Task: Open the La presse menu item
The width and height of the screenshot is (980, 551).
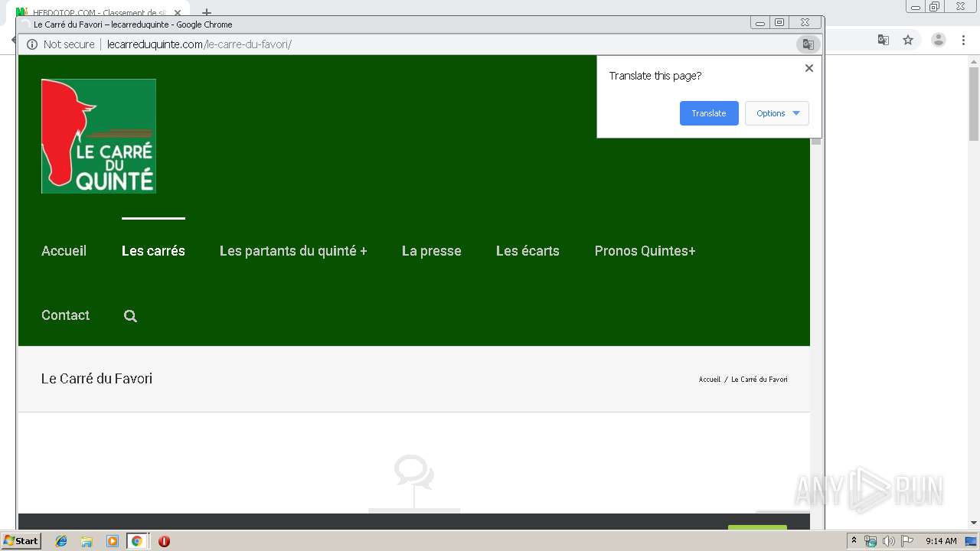Action: coord(431,251)
